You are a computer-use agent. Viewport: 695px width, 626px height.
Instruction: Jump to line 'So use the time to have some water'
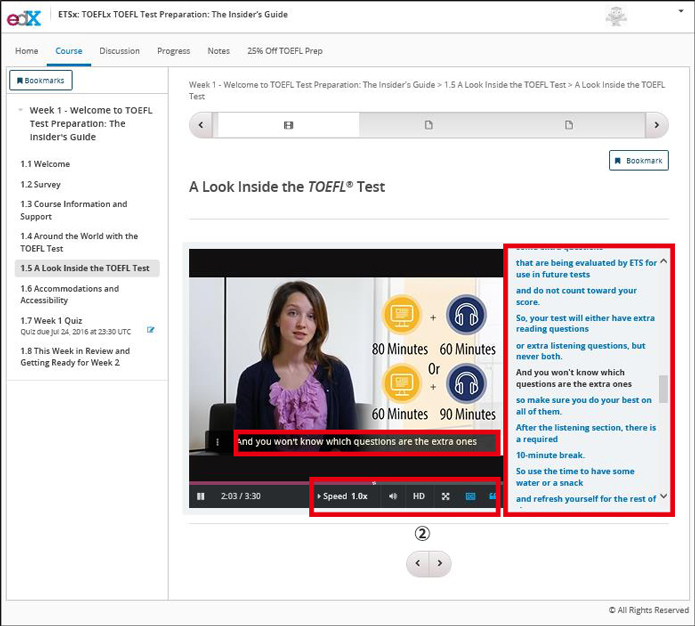pyautogui.click(x=575, y=477)
